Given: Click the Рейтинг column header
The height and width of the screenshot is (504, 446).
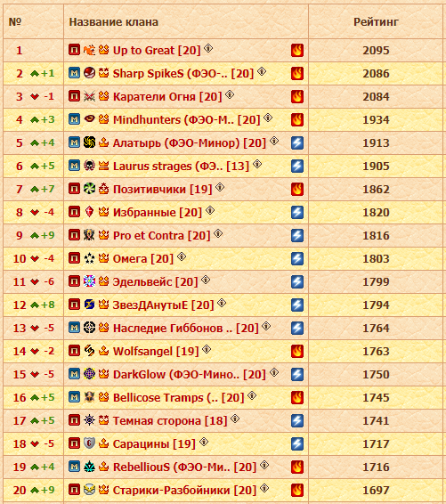Looking at the screenshot, I should 376,22.
